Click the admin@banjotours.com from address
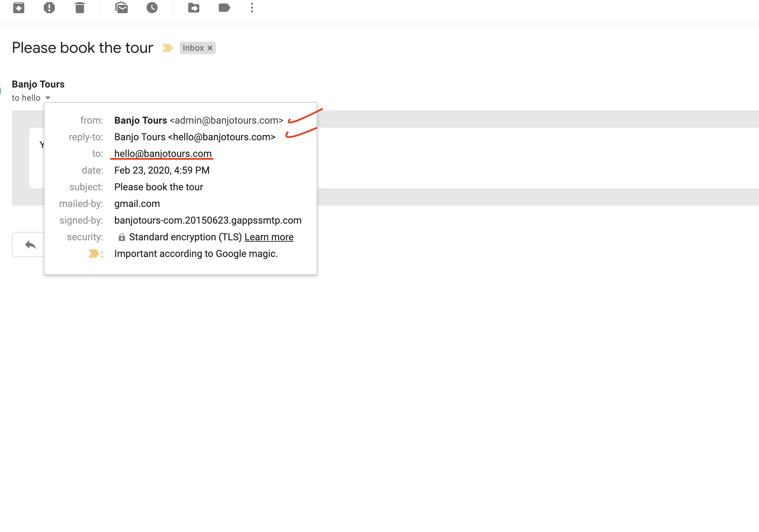759x532 pixels. [x=226, y=120]
